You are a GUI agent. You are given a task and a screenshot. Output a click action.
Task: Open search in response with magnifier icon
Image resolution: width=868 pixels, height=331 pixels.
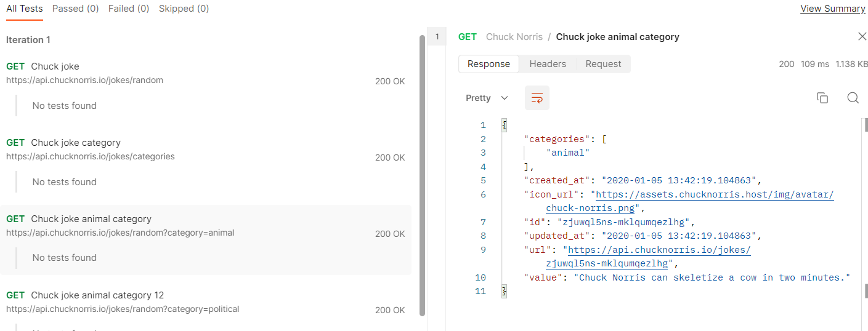(853, 98)
